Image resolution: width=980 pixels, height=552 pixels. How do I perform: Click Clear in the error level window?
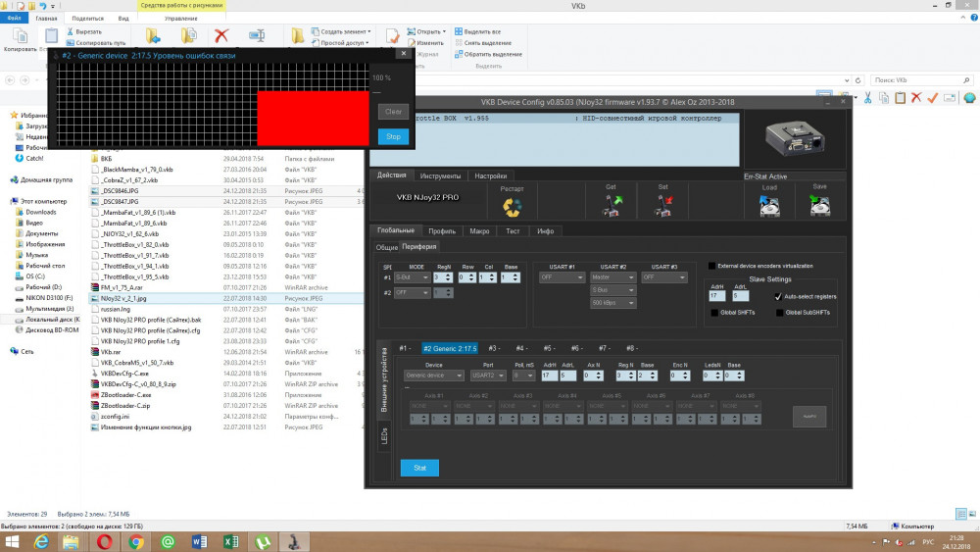393,111
